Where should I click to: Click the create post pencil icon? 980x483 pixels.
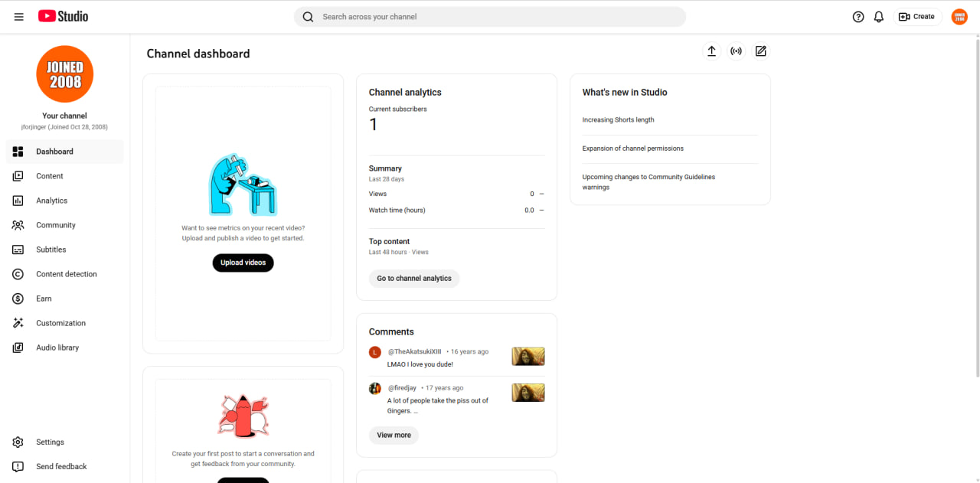click(760, 51)
